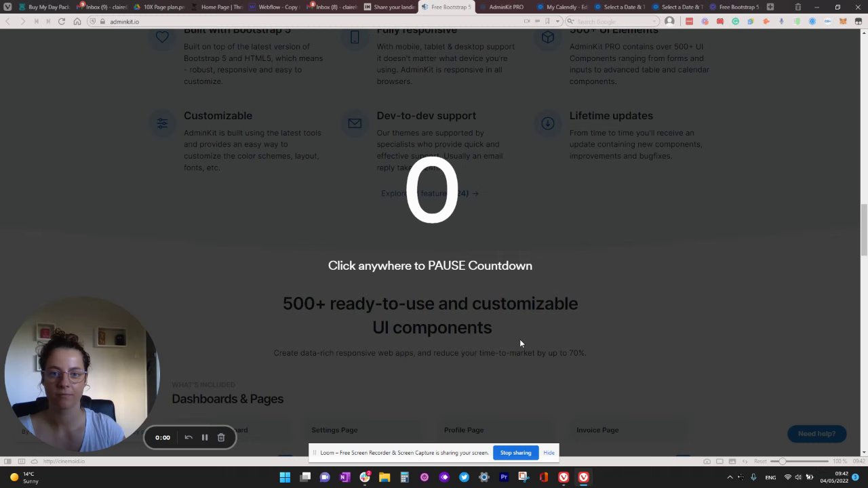This screenshot has height=488, width=868.
Task: Open the Explore all features link
Action: click(429, 193)
